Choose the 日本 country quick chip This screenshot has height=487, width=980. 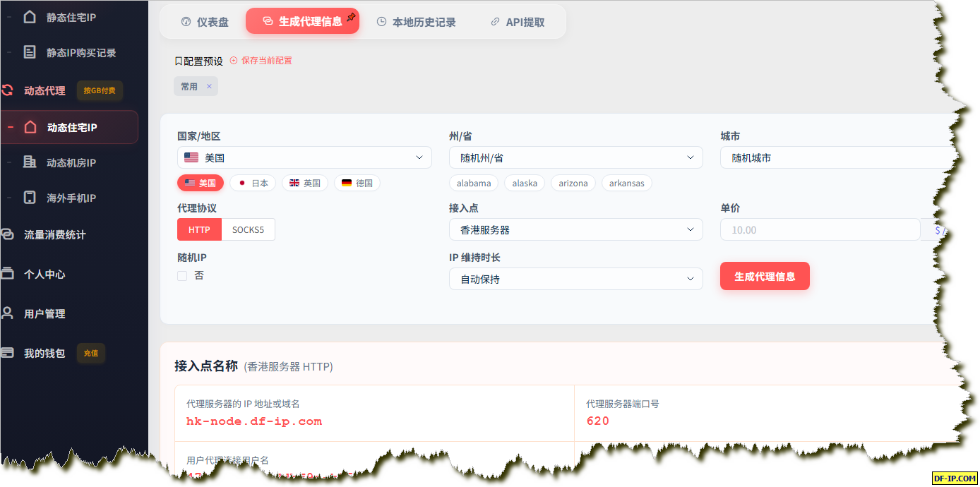tap(253, 183)
